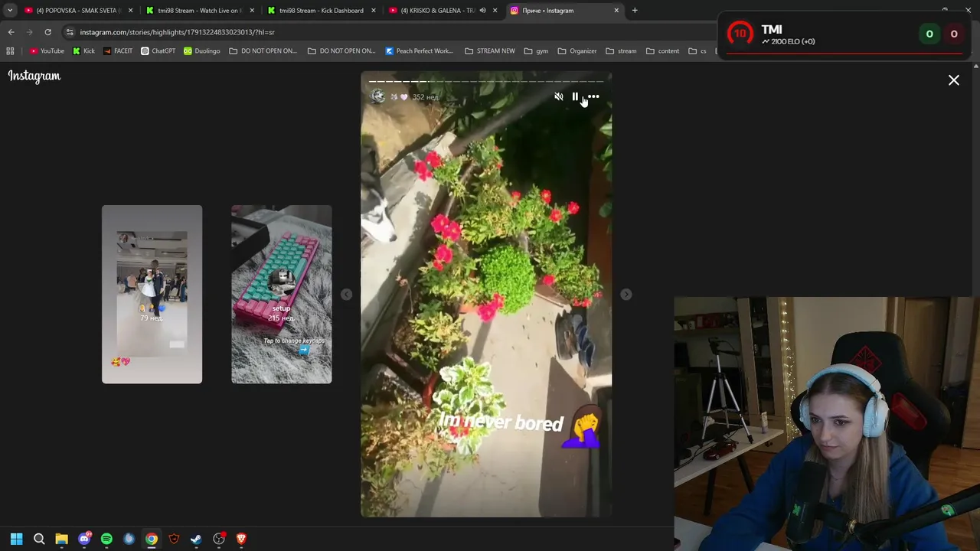The height and width of the screenshot is (551, 980).
Task: Go back in browser history
Action: 11,32
